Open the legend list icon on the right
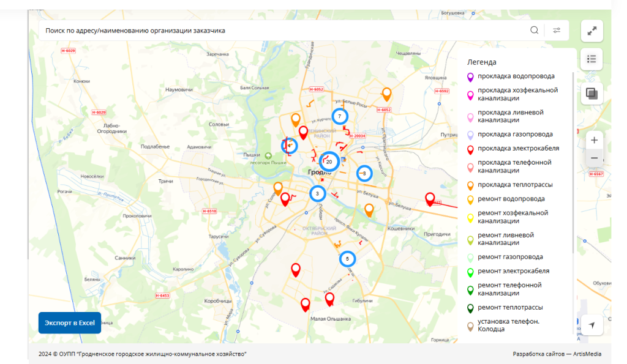The image size is (627, 364). (x=591, y=58)
